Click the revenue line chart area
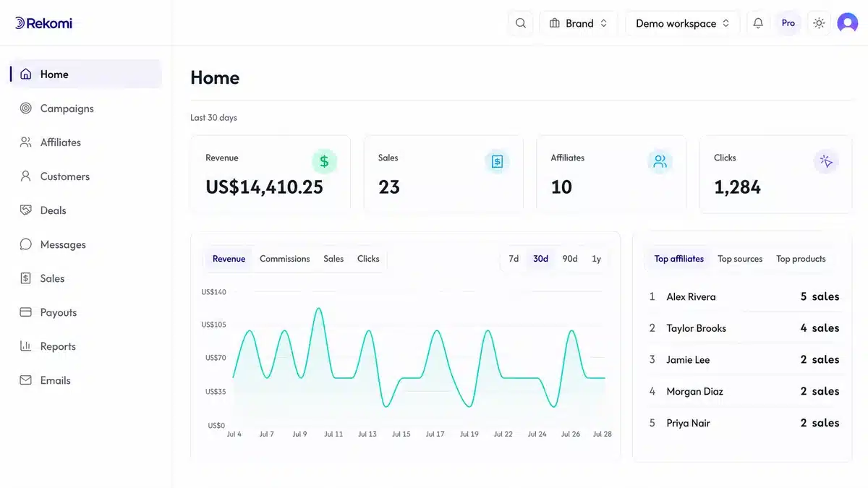This screenshot has width=868, height=488. pyautogui.click(x=419, y=358)
